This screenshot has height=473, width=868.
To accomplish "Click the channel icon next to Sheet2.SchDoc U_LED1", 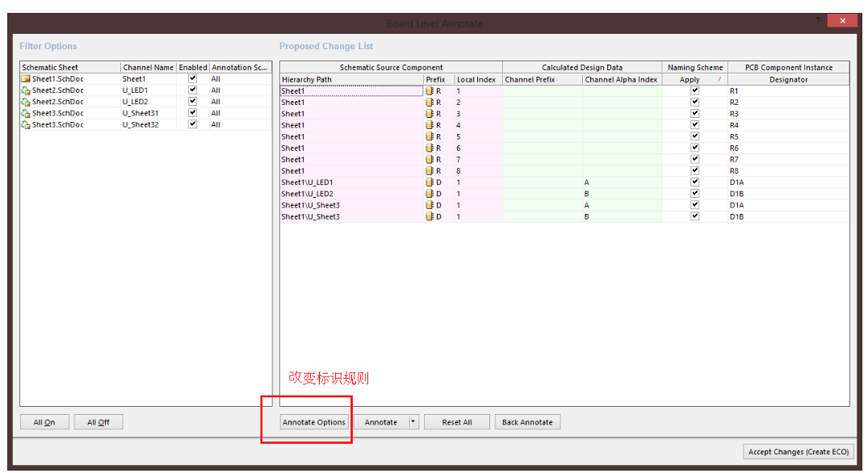I will click(26, 90).
